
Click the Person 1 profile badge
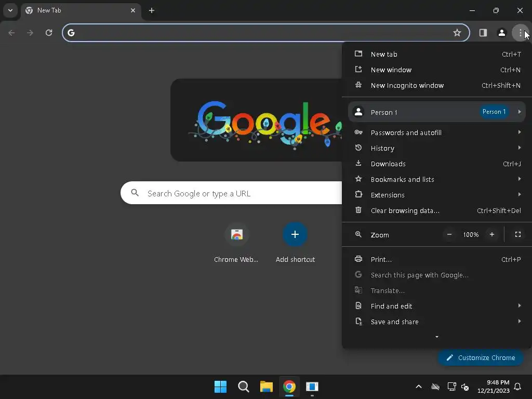pos(494,112)
